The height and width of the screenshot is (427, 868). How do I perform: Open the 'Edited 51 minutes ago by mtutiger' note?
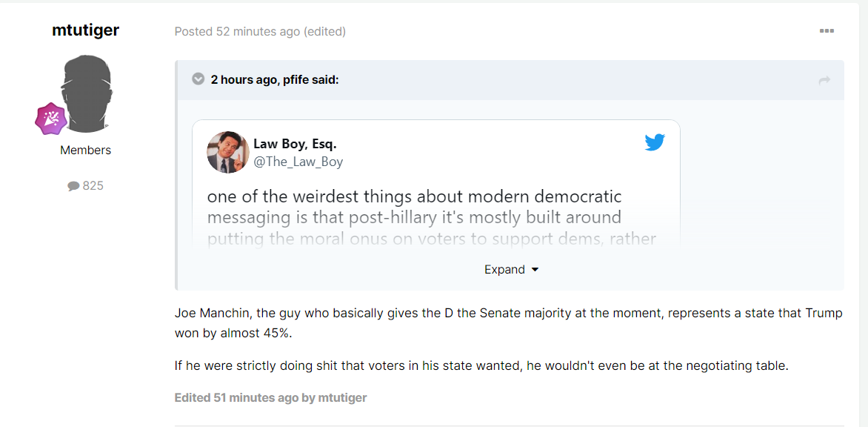271,397
